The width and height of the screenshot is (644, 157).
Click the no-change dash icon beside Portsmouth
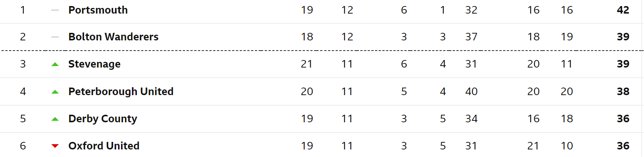click(x=55, y=10)
